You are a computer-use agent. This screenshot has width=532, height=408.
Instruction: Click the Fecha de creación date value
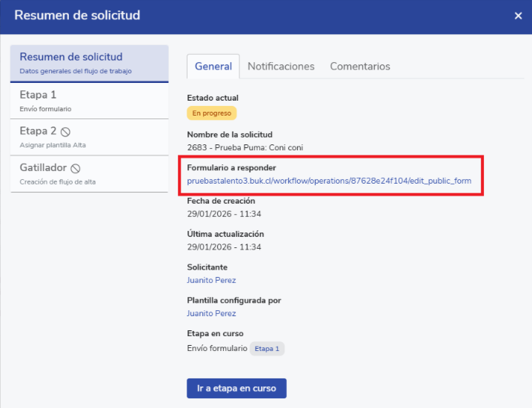(224, 214)
